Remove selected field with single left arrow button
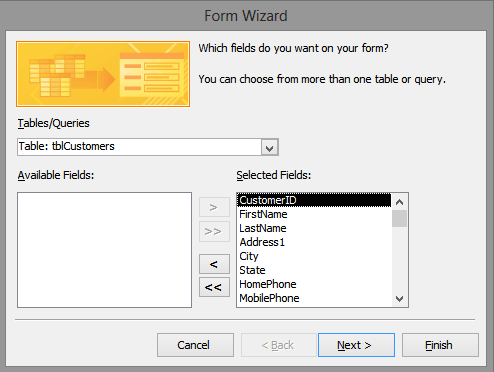494x372 pixels. tap(214, 264)
